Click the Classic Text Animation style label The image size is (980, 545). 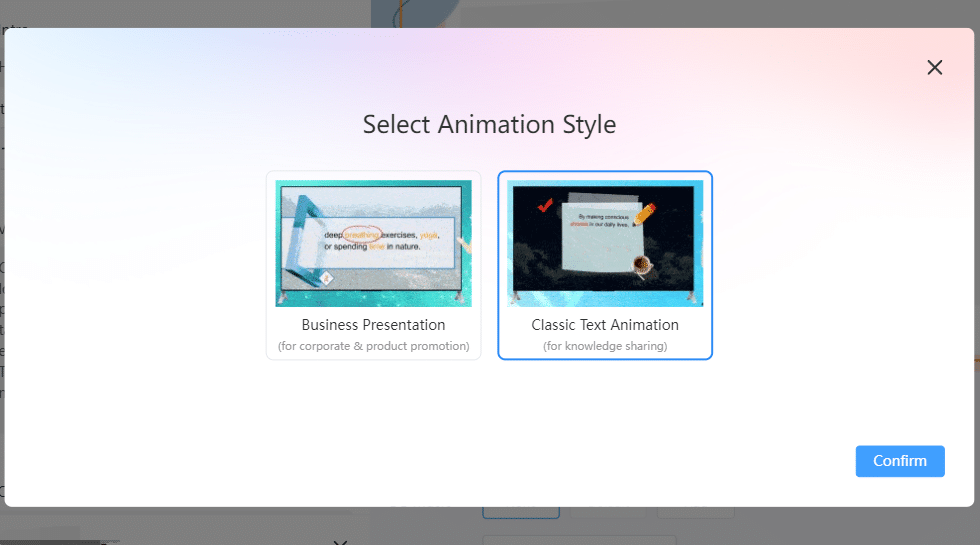point(605,325)
